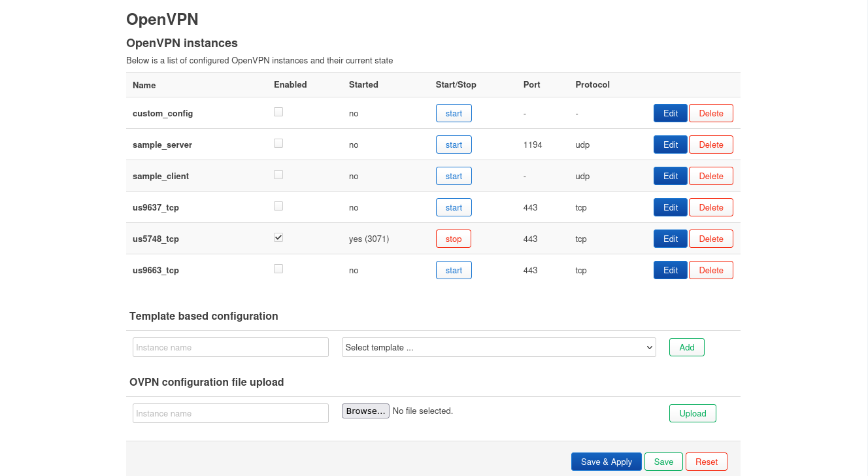Image resolution: width=868 pixels, height=476 pixels.
Task: Edit the us5748_tcp instance
Action: click(x=671, y=239)
